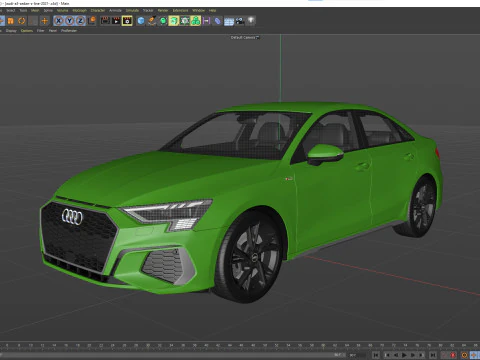
Task: Open the Tracker menu
Action: (148, 10)
